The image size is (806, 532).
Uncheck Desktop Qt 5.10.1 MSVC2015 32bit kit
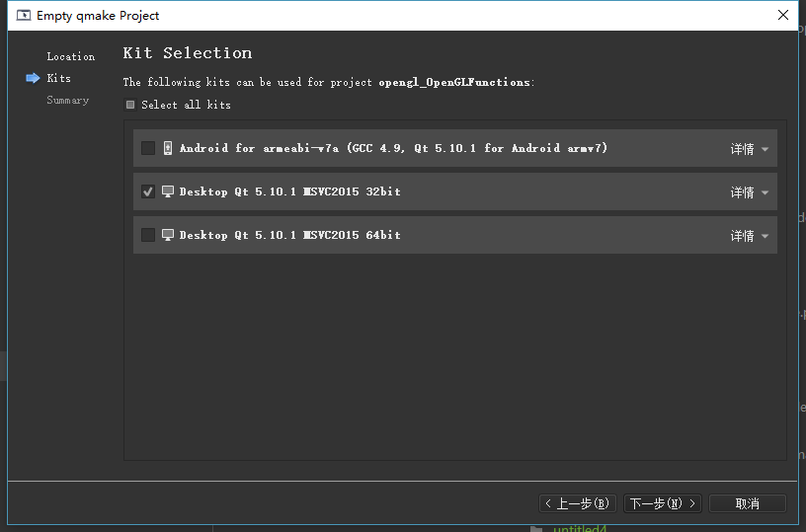[x=148, y=191]
